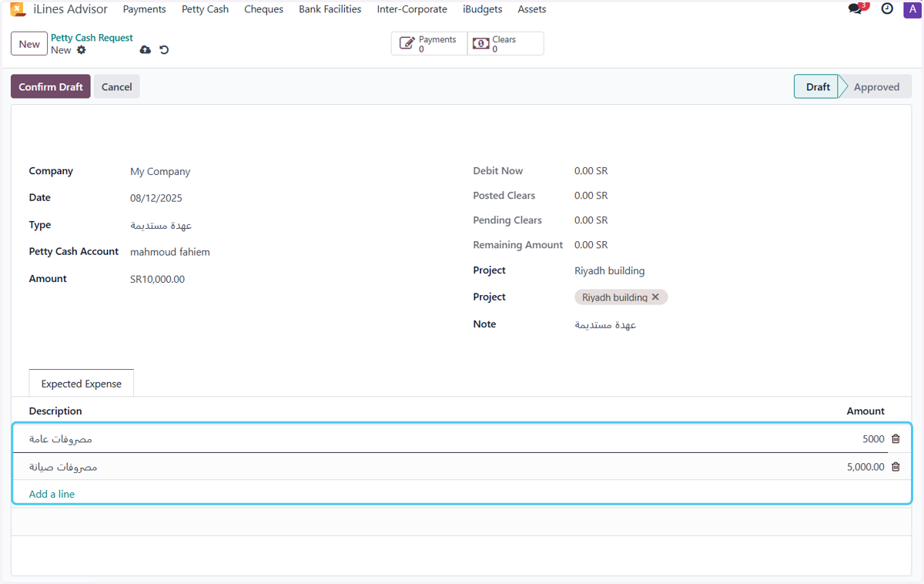Image resolution: width=924 pixels, height=584 pixels.
Task: Select the Approved status stage
Action: (x=876, y=87)
